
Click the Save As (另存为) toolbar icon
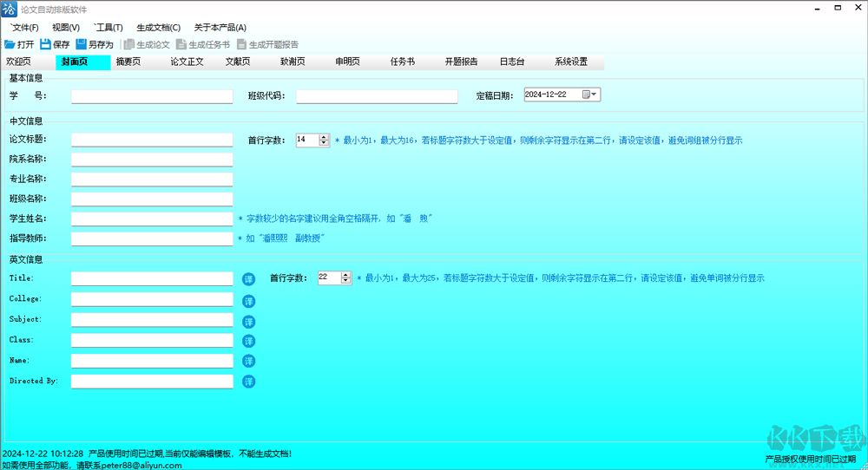point(82,43)
